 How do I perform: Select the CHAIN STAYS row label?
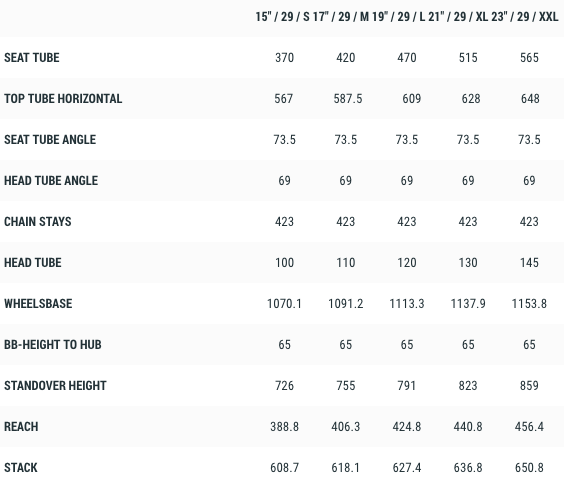[x=38, y=222]
